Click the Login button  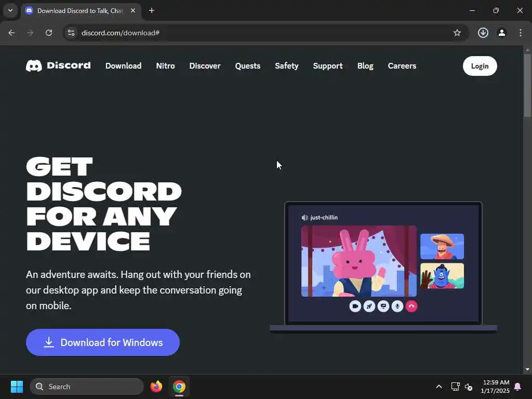[480, 66]
